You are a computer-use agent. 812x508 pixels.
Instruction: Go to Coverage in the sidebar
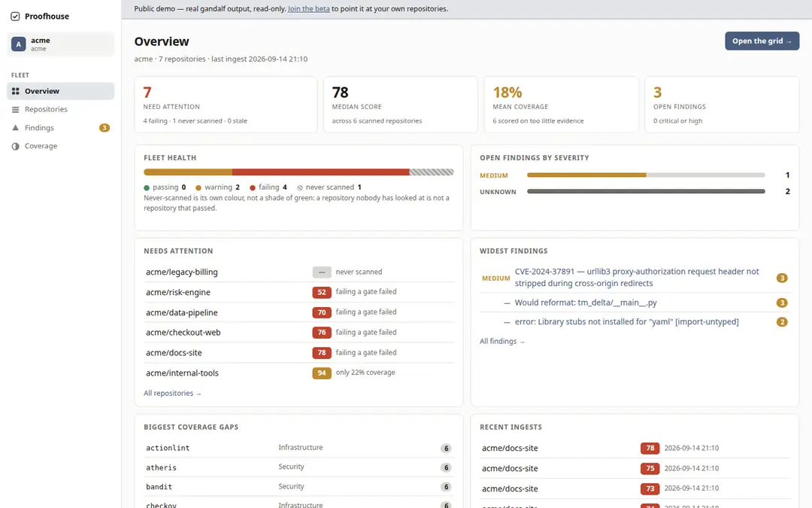pyautogui.click(x=61, y=146)
